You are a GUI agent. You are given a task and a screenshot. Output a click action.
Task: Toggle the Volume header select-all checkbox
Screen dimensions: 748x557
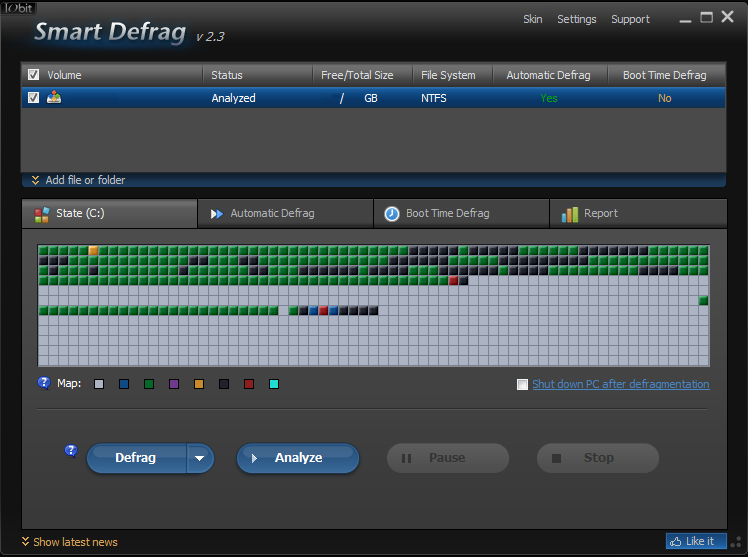33,74
